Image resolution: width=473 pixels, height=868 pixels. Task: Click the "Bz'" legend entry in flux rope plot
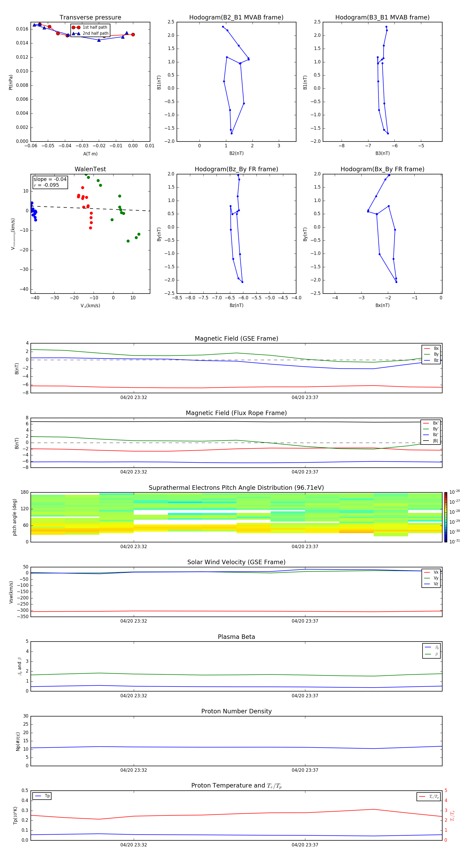(431, 435)
